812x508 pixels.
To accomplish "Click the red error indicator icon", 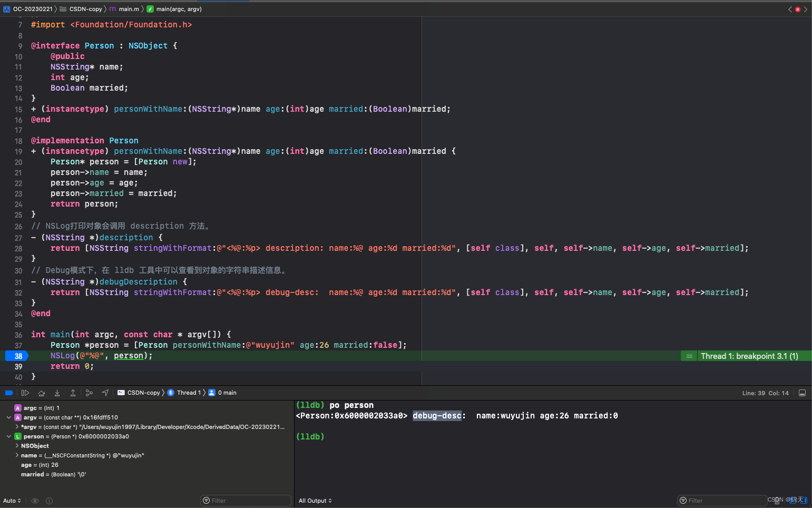I will [x=798, y=9].
